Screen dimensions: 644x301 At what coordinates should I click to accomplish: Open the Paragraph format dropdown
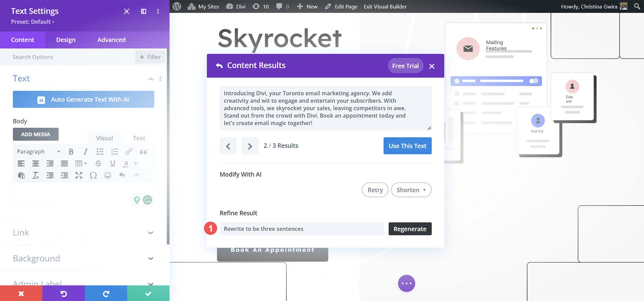[39, 152]
